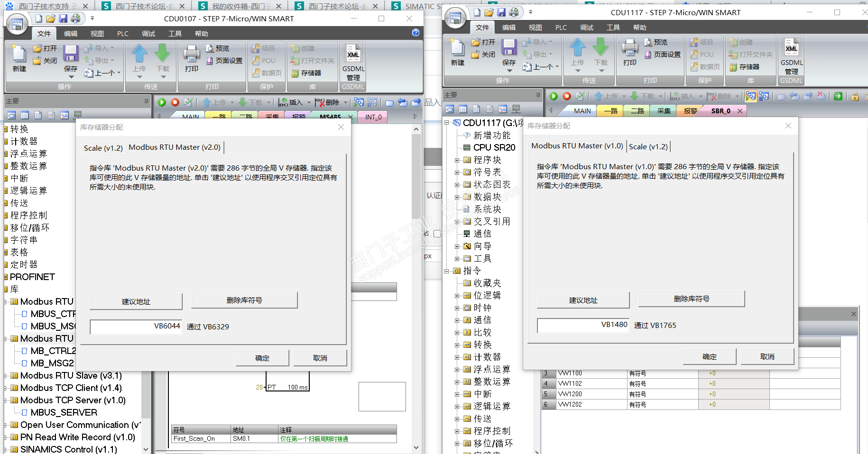The image size is (868, 454).
Task: Click the green arrow icon in CDU1117 toolbar
Action: tap(838, 96)
